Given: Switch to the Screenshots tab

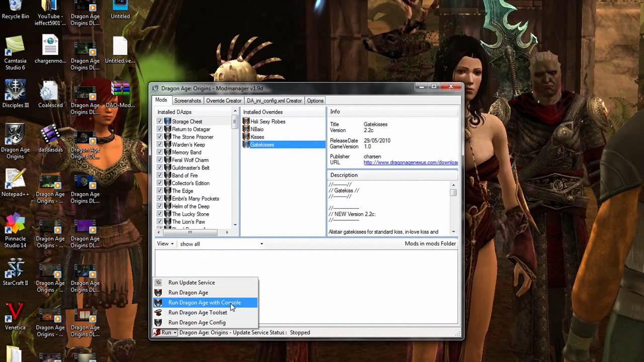Looking at the screenshot, I should [x=187, y=101].
